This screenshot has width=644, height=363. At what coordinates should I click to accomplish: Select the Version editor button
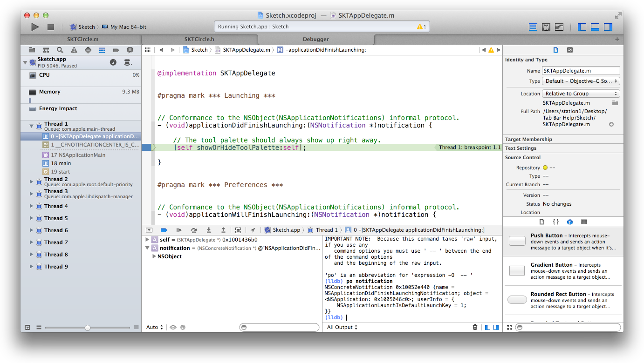[x=559, y=27]
